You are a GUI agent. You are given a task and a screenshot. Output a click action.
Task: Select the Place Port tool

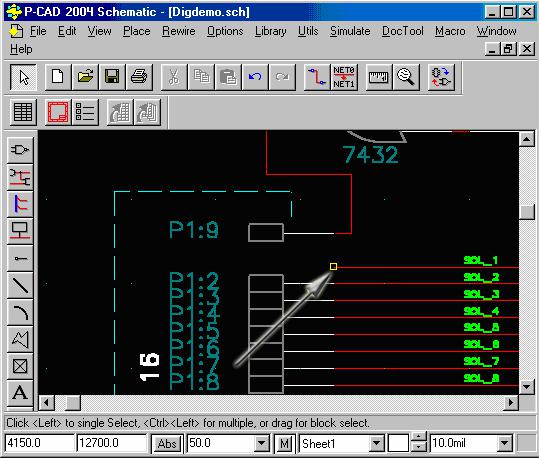pyautogui.click(x=20, y=231)
